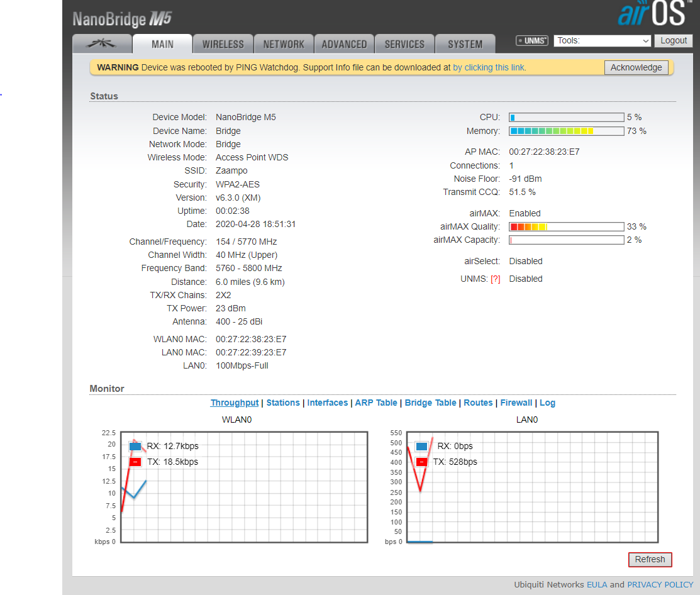
Task: Open the Ubiquiti logo tab
Action: click(x=102, y=44)
